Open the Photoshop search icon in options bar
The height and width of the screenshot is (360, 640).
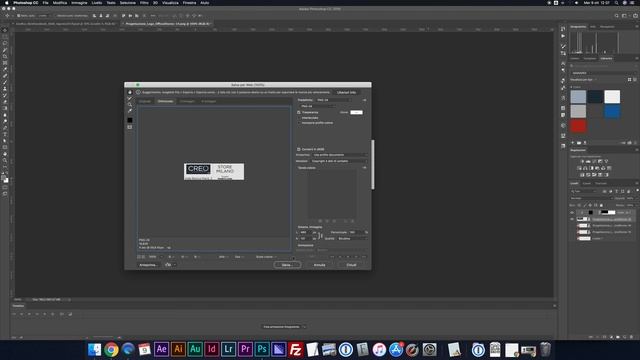[x=616, y=16]
